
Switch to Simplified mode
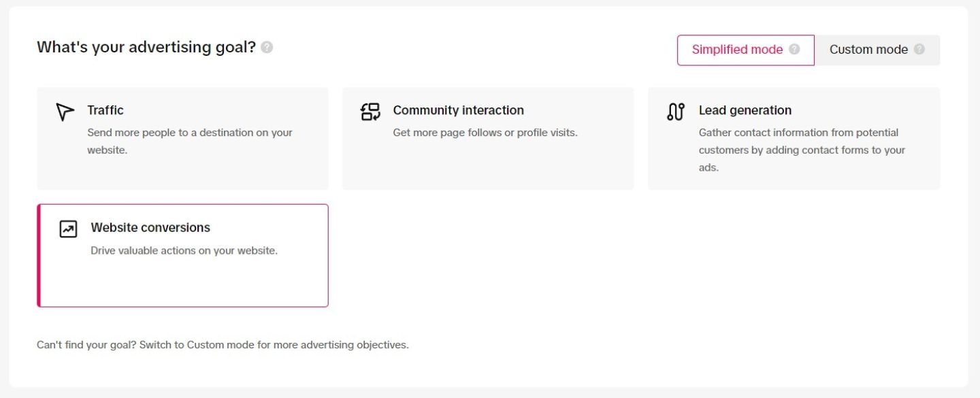click(737, 50)
